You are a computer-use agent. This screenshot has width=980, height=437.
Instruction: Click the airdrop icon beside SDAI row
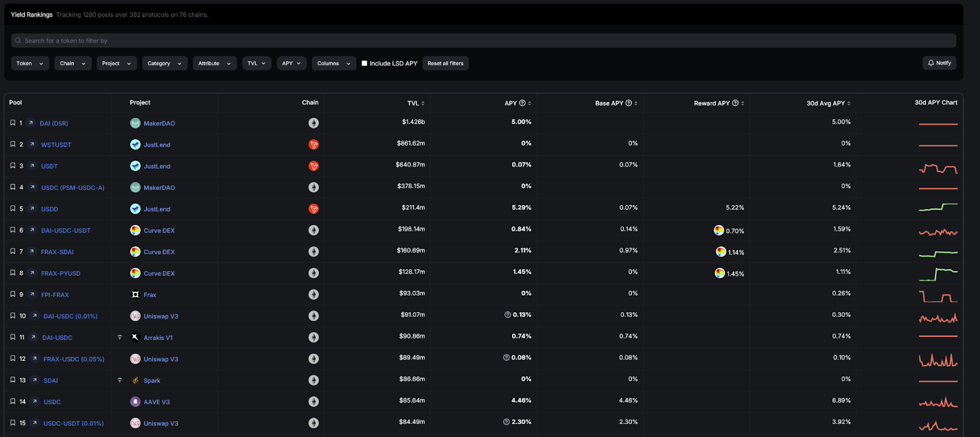click(119, 381)
